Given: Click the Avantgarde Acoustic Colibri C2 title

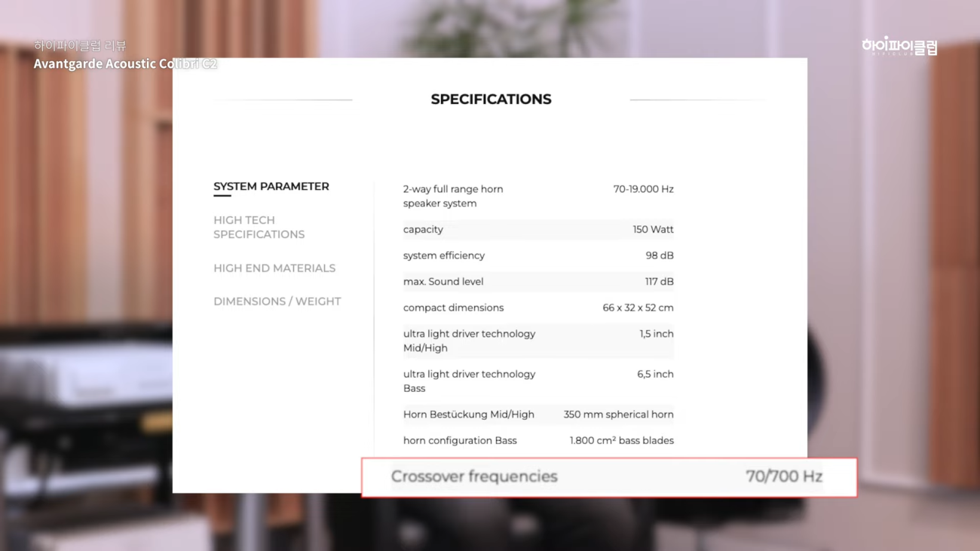Looking at the screenshot, I should (x=125, y=64).
